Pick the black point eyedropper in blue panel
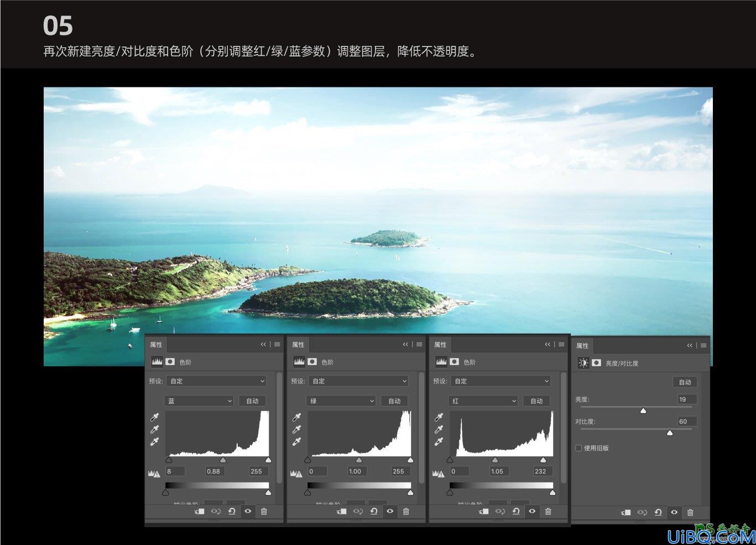 click(155, 417)
